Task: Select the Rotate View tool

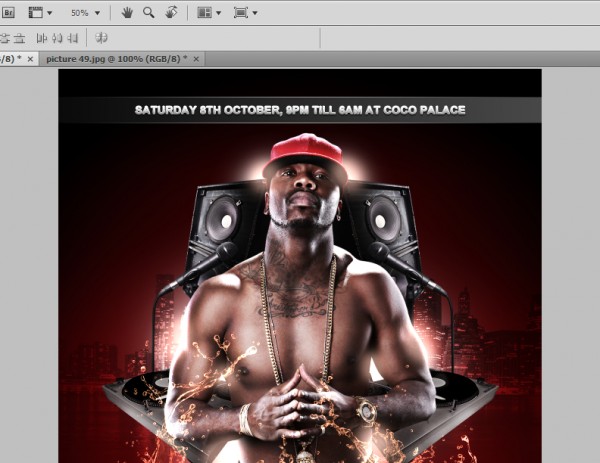Action: [171, 13]
